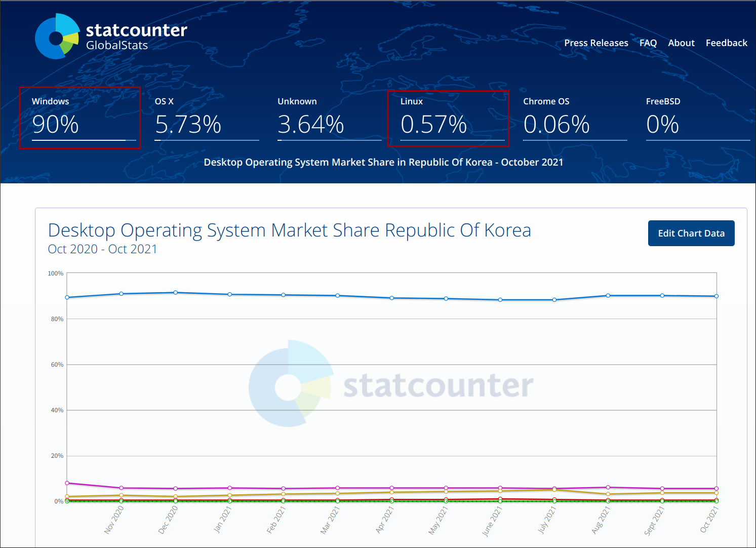Select the Linux 0.57% value
Viewport: 756px width, 548px height.
[x=433, y=125]
